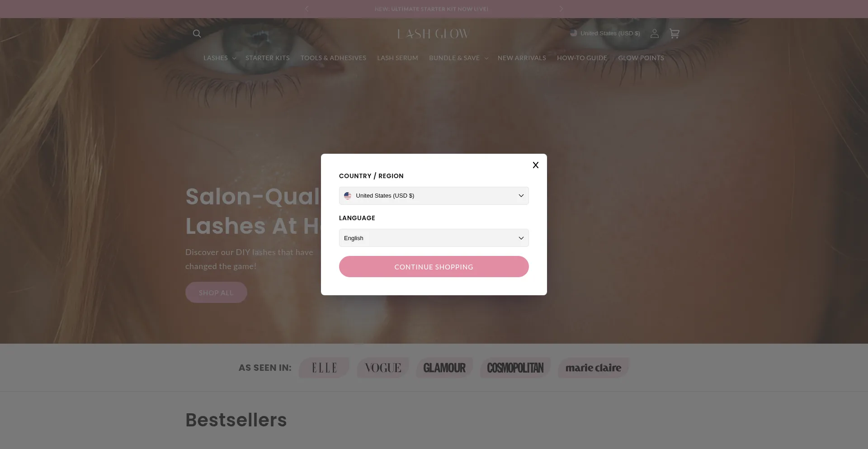868x449 pixels.
Task: Open the search magnifier icon
Action: [197, 33]
